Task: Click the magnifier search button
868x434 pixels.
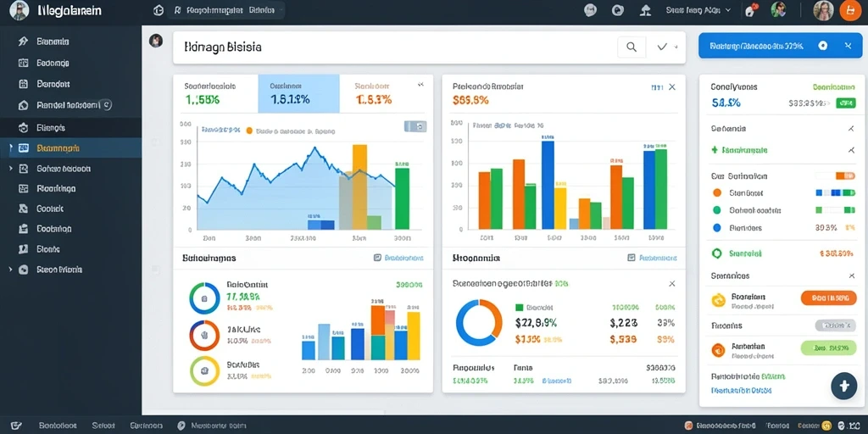Action: click(x=631, y=47)
